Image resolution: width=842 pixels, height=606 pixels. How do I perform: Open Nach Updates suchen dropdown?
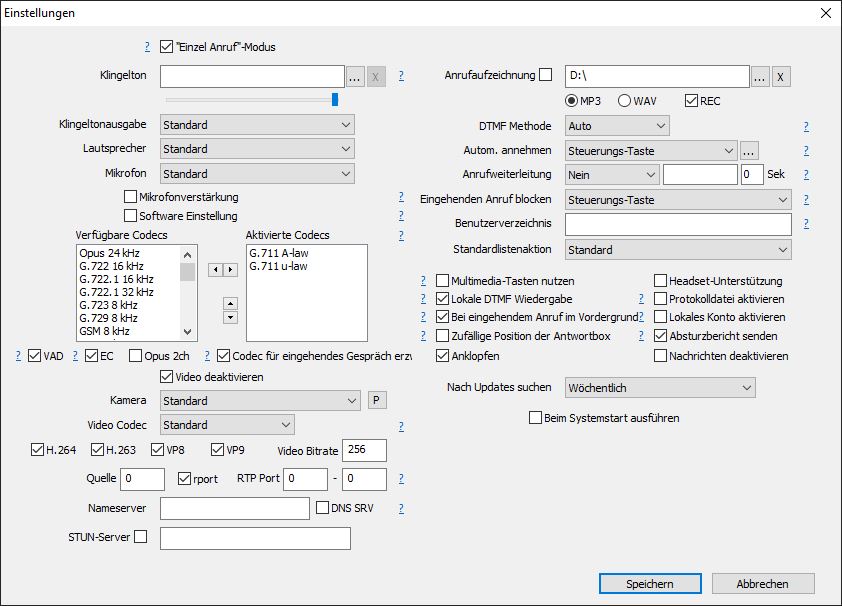click(x=660, y=388)
